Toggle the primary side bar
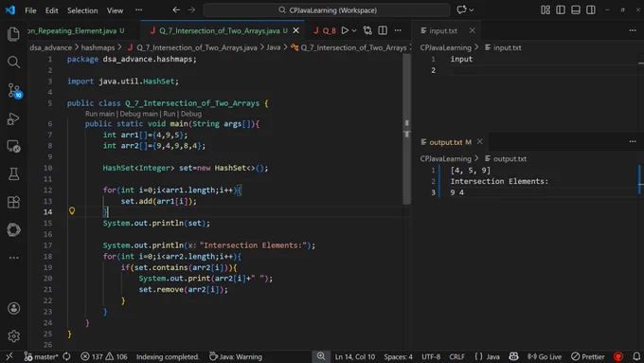Image resolution: width=644 pixels, height=363 pixels. click(x=561, y=9)
